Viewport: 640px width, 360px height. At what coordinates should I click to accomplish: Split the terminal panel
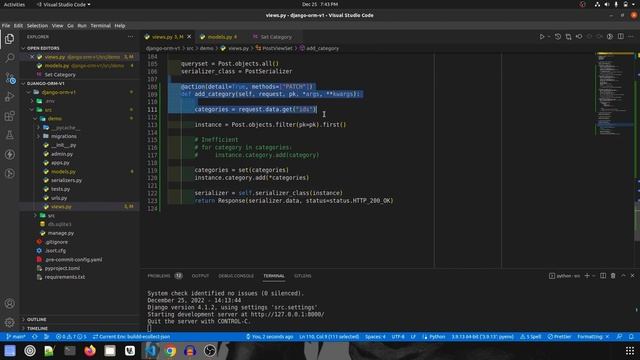tap(603, 276)
